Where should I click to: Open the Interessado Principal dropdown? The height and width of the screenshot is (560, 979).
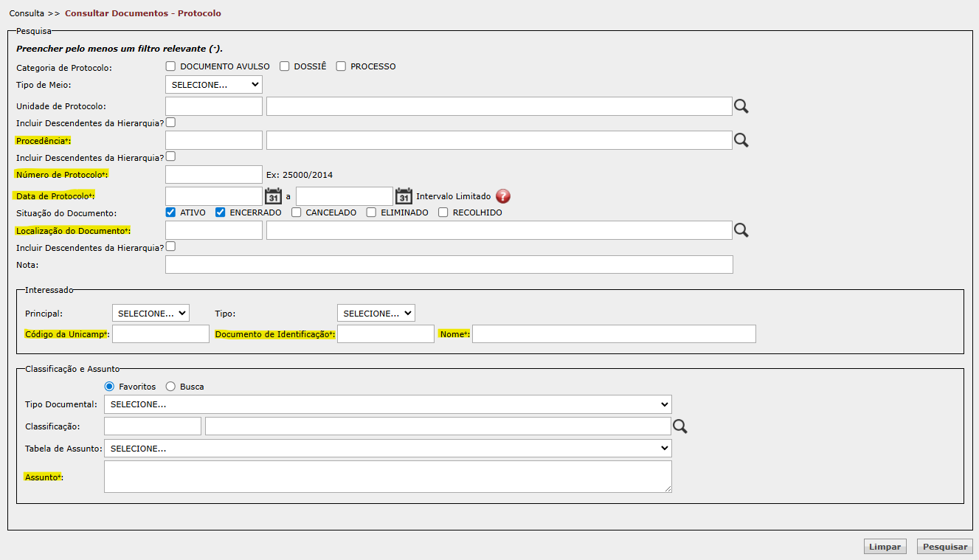(x=151, y=314)
